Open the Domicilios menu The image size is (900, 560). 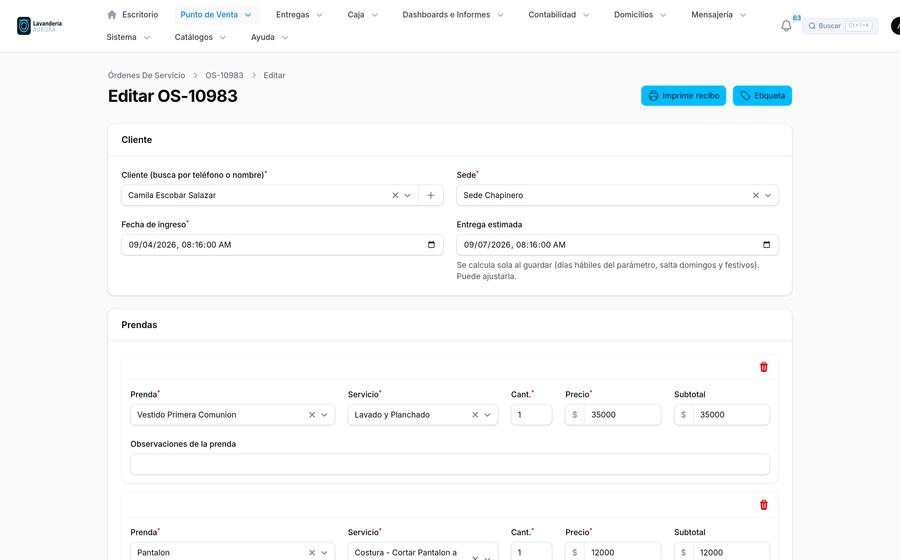point(640,14)
